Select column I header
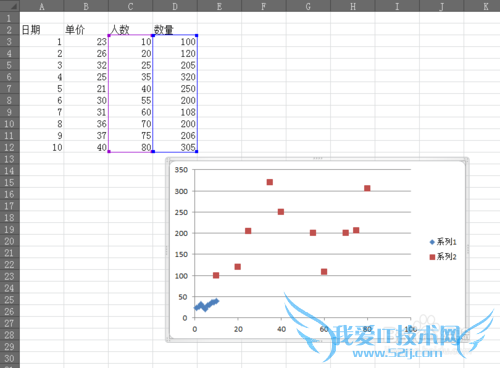500x368 pixels. [397, 6]
